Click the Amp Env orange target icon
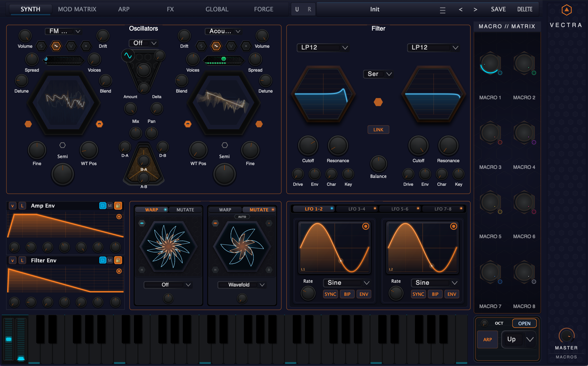Image resolution: width=588 pixels, height=366 pixels. point(119,217)
